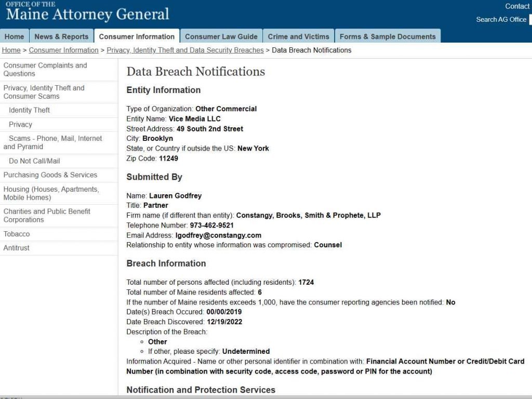
Task: Select the city value Brooklyn
Action: coord(158,138)
